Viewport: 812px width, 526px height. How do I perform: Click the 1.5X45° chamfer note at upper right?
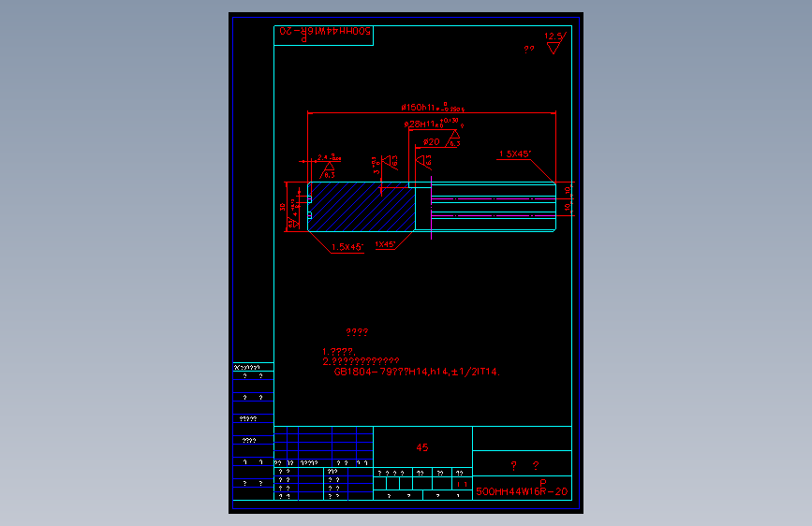tap(515, 153)
